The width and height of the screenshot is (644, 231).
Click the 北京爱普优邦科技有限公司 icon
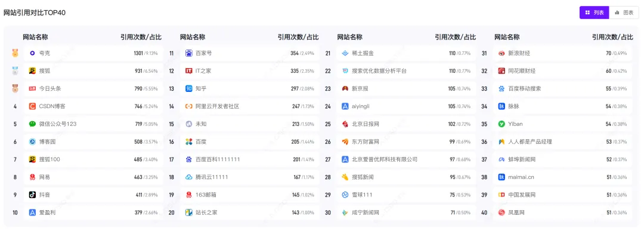(x=345, y=159)
